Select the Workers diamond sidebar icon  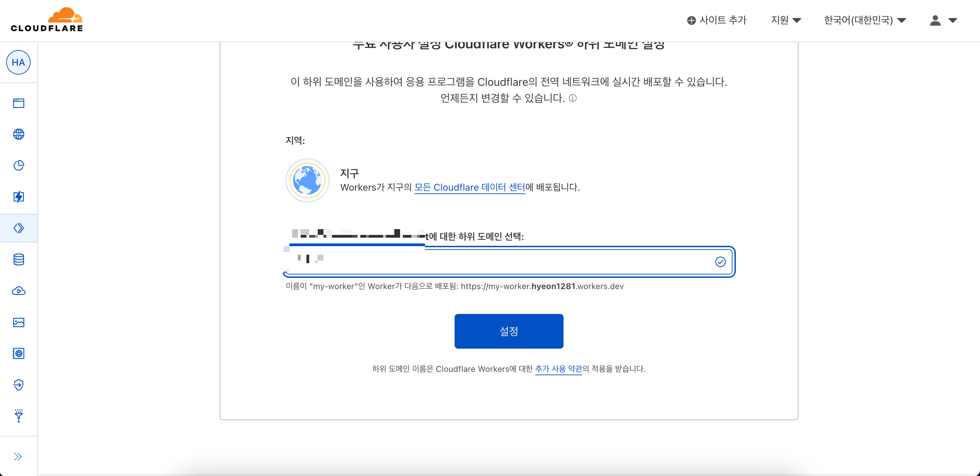pos(19,228)
